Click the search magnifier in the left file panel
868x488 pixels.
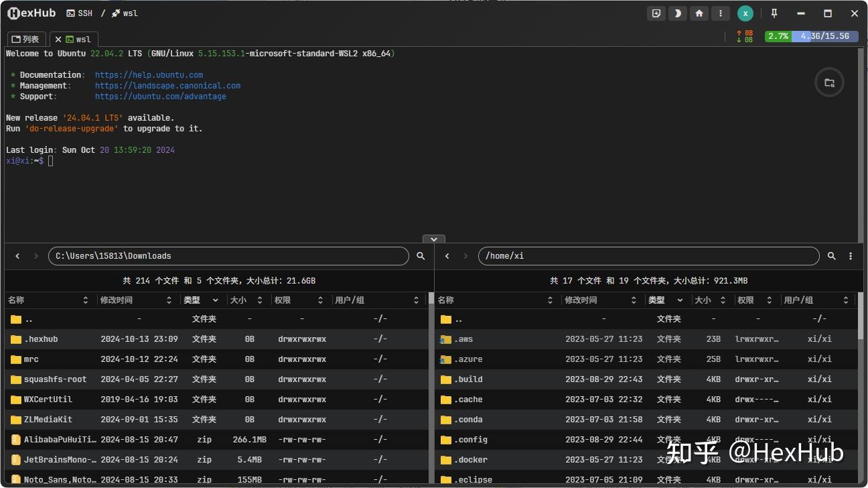click(420, 255)
